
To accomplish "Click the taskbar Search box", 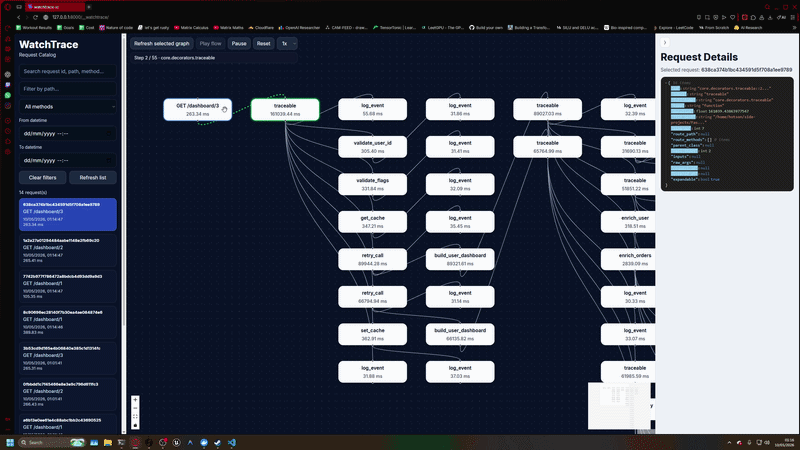I will coord(51,442).
